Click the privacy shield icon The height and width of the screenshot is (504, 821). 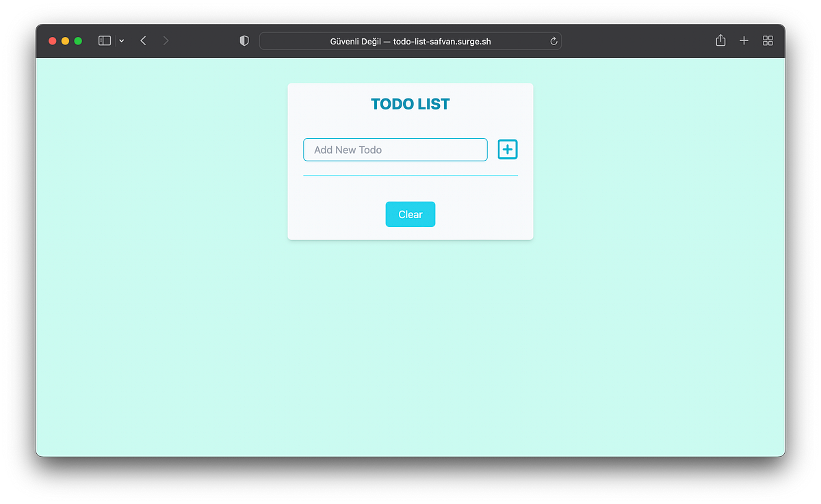(244, 40)
